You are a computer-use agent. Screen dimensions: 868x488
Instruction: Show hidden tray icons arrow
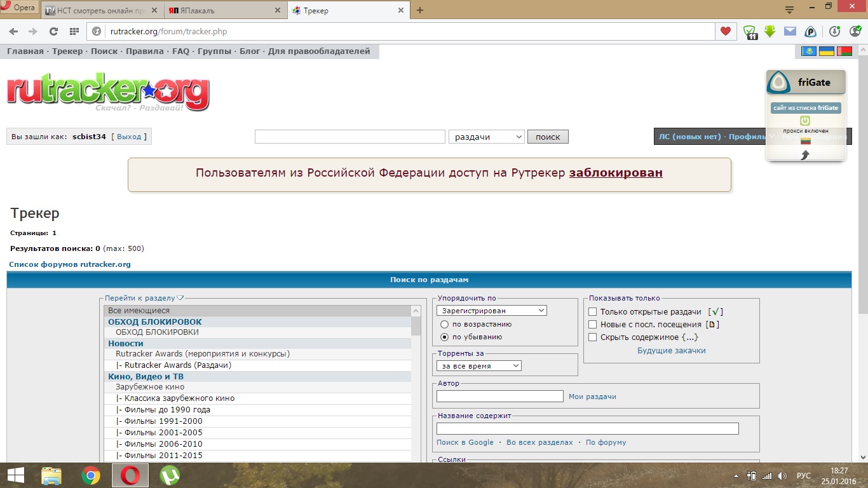click(736, 475)
